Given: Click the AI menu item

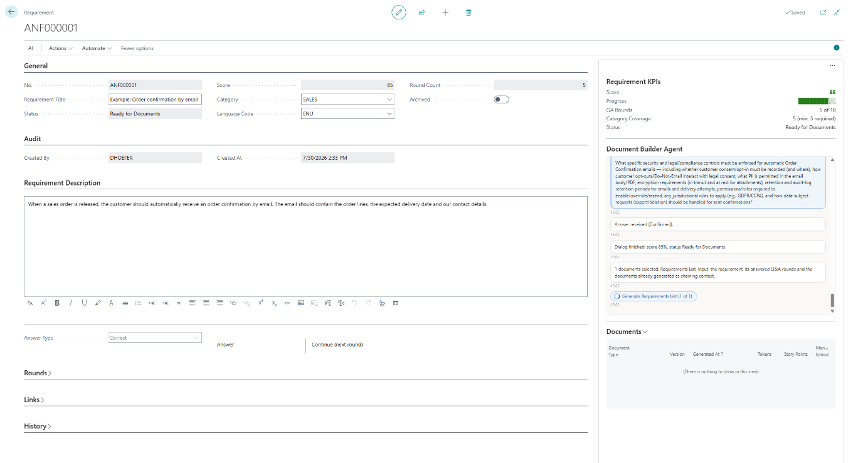Looking at the screenshot, I should click(x=31, y=48).
